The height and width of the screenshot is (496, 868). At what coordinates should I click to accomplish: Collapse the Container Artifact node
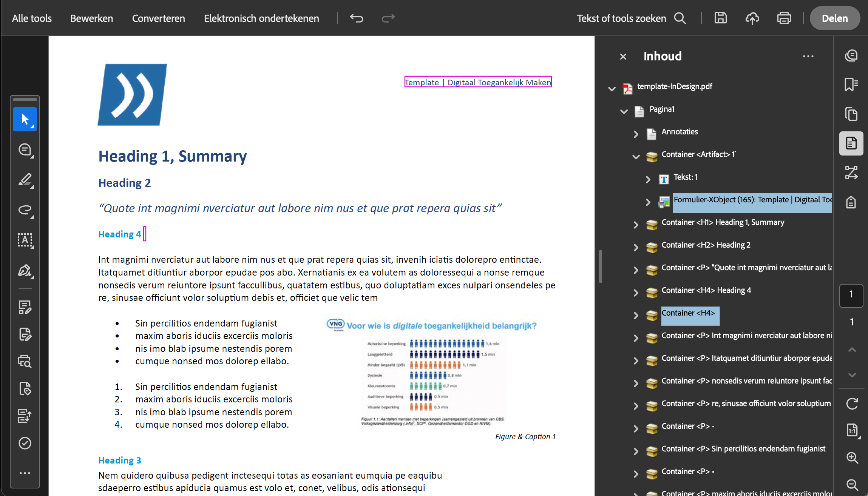point(636,157)
